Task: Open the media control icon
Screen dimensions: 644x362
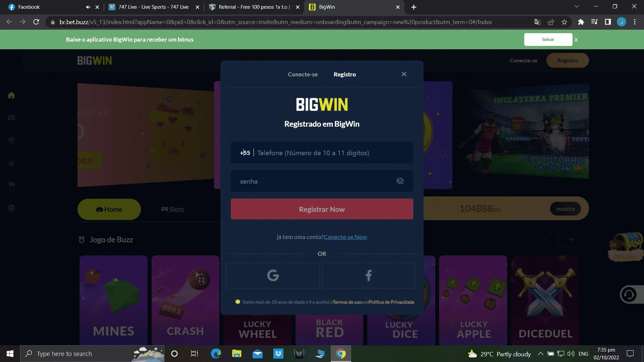Action: tap(594, 22)
